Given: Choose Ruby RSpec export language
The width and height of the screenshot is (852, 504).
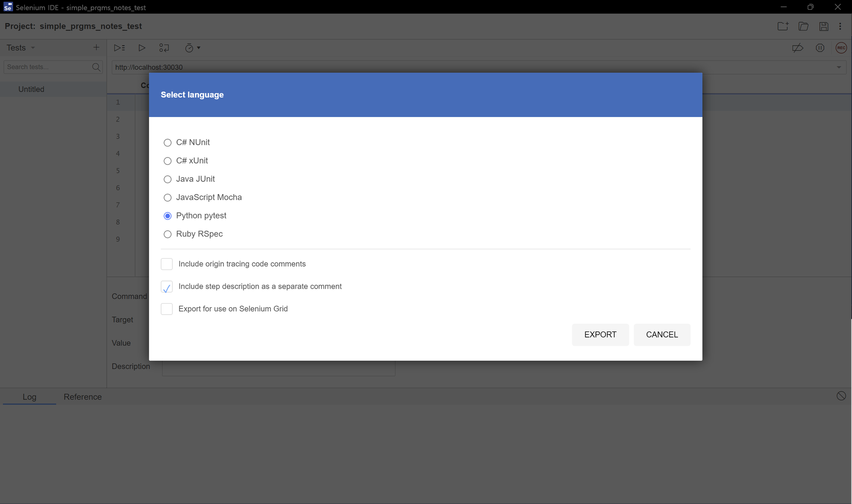Looking at the screenshot, I should [x=167, y=234].
